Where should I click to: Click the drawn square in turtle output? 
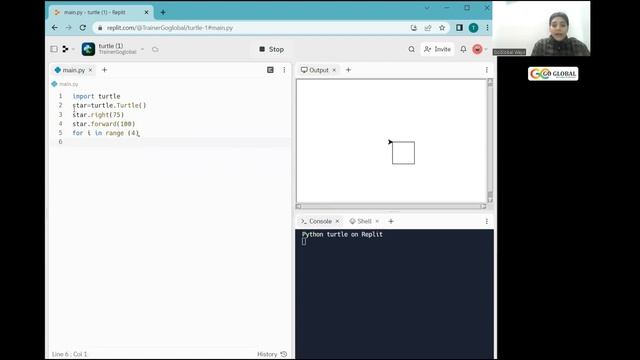click(x=403, y=153)
